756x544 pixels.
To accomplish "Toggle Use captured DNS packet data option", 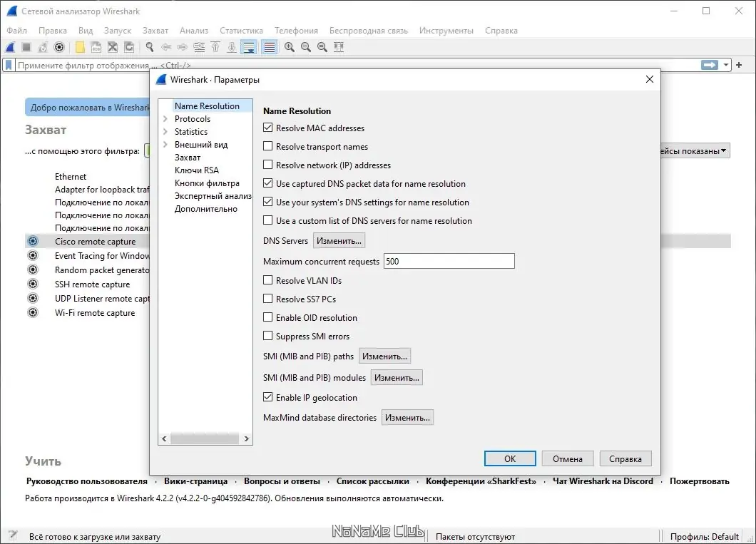I will 268,183.
